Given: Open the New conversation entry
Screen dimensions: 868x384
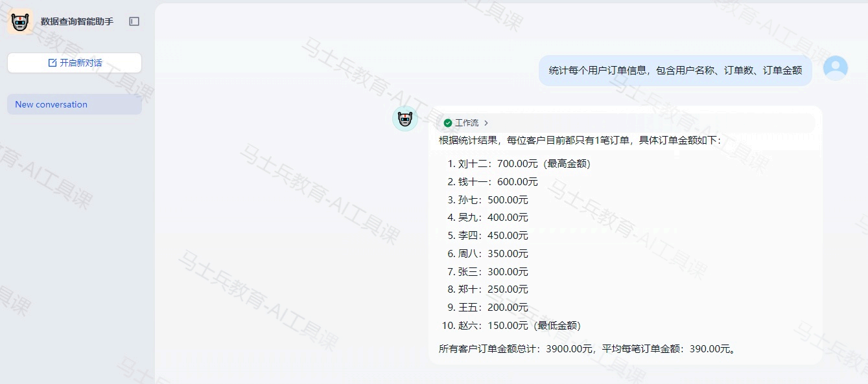Looking at the screenshot, I should point(75,104).
